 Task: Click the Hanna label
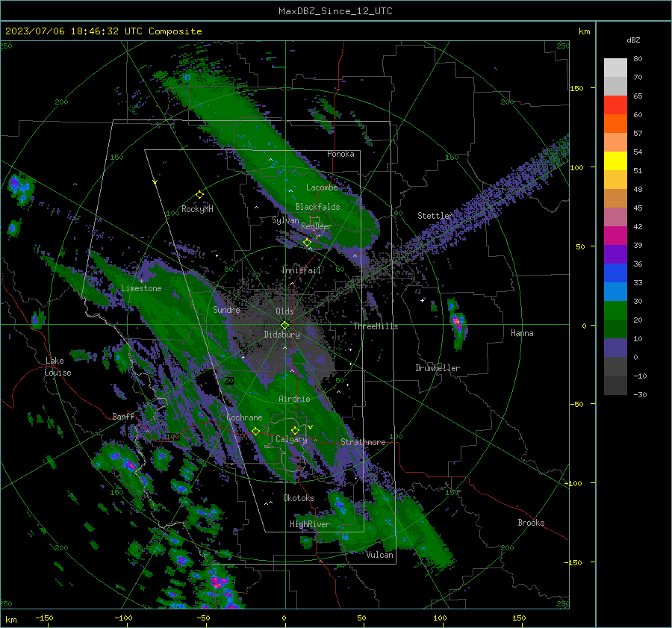pyautogui.click(x=522, y=333)
